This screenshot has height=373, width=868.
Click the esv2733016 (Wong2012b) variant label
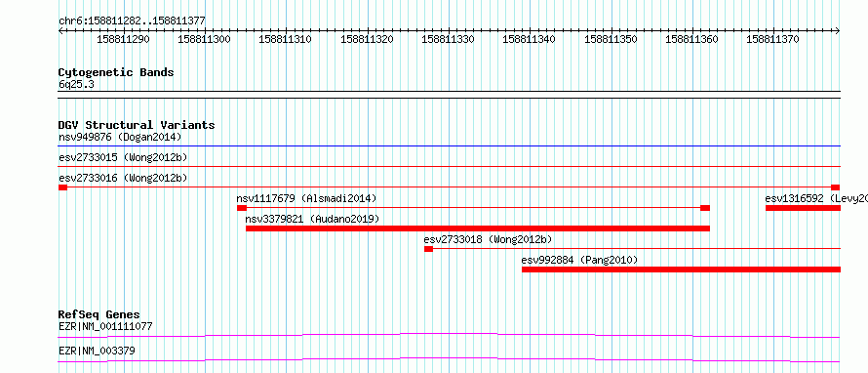click(123, 178)
